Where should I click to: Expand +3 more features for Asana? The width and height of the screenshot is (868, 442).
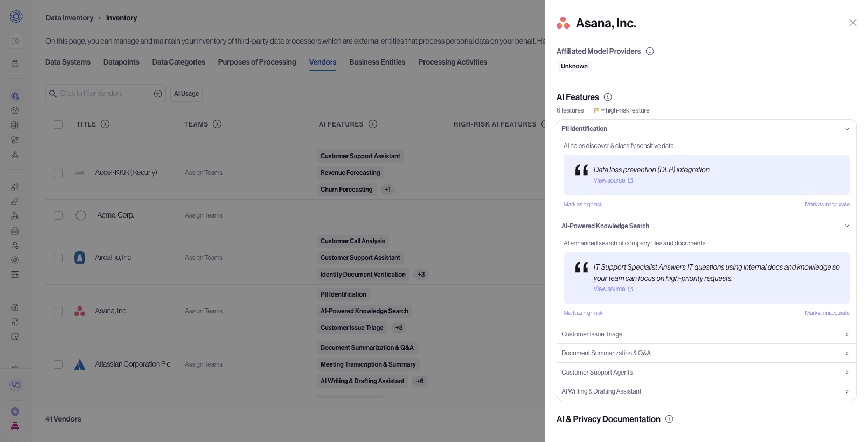click(x=399, y=328)
